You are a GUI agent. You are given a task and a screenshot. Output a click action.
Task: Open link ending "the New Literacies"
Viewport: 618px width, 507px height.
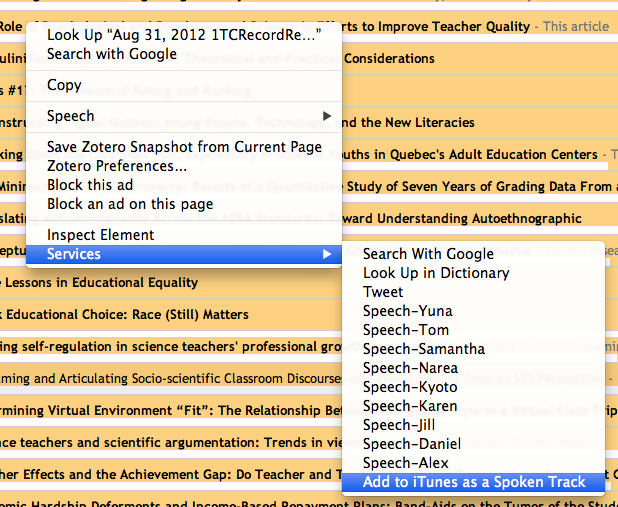pos(408,123)
